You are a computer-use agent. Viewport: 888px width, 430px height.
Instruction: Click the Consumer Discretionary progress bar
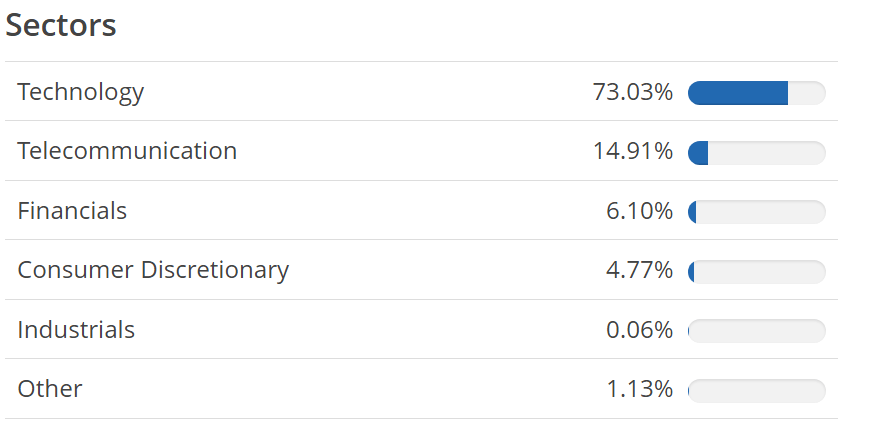pyautogui.click(x=757, y=271)
